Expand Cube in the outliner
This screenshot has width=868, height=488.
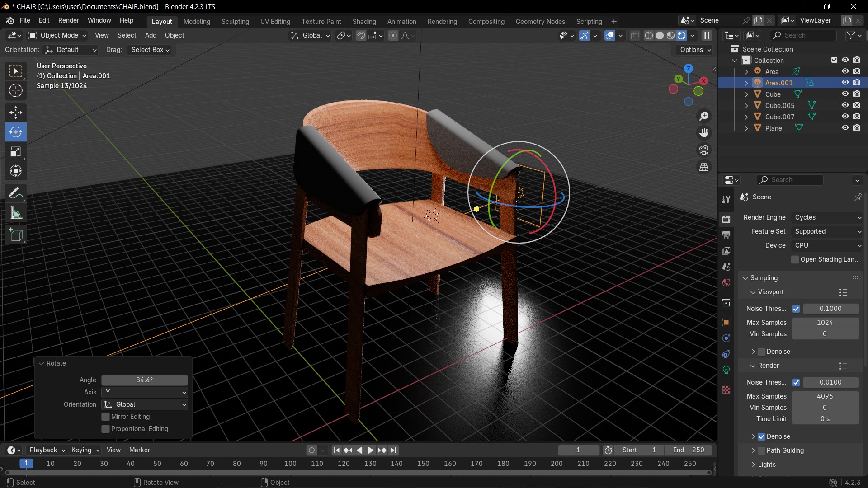click(x=746, y=94)
